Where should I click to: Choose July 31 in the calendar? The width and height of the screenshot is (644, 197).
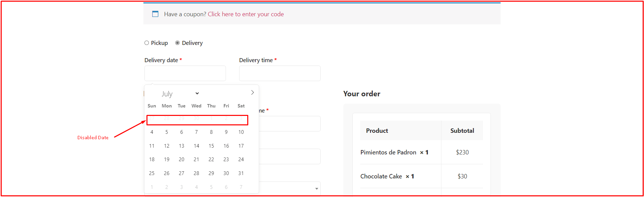point(241,173)
